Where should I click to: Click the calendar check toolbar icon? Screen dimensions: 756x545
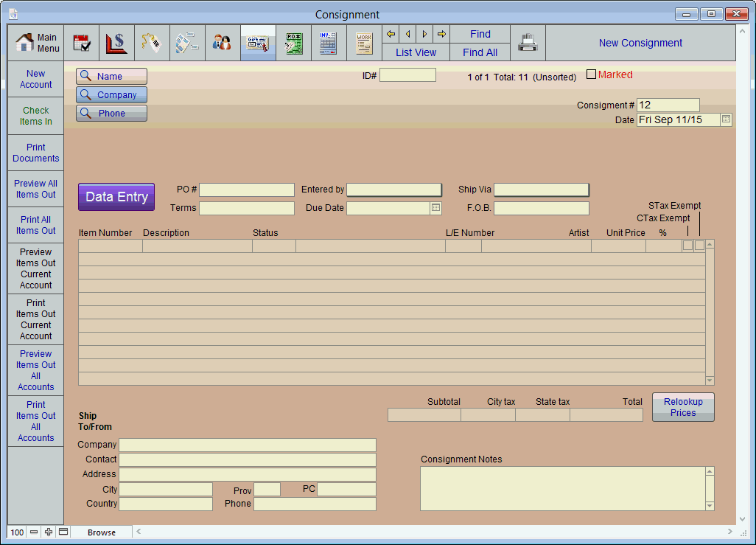pyautogui.click(x=82, y=42)
